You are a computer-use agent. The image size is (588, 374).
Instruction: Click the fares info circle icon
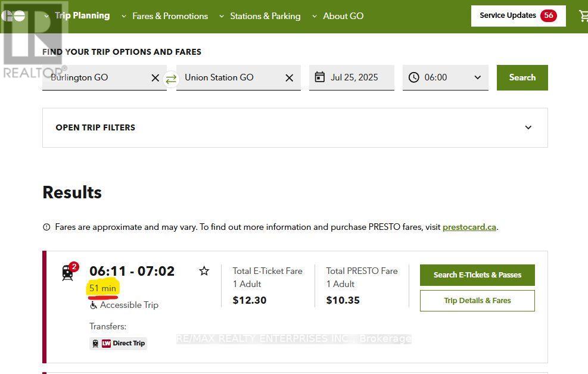tap(46, 227)
